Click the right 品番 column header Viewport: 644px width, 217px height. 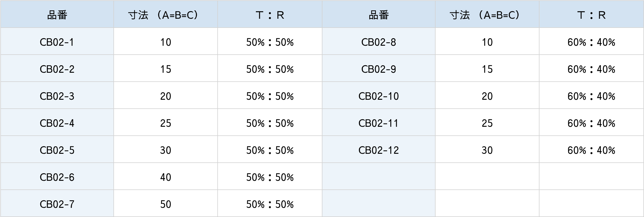point(378,15)
